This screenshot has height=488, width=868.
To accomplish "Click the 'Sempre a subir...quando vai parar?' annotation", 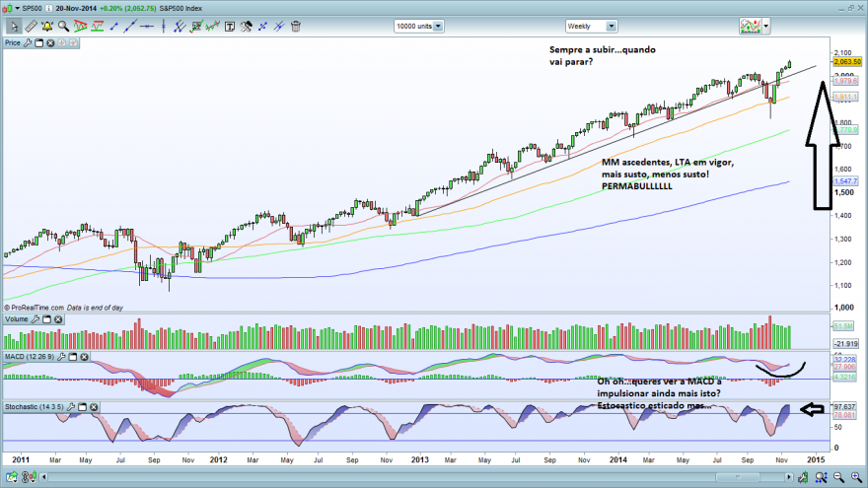I will 603,55.
